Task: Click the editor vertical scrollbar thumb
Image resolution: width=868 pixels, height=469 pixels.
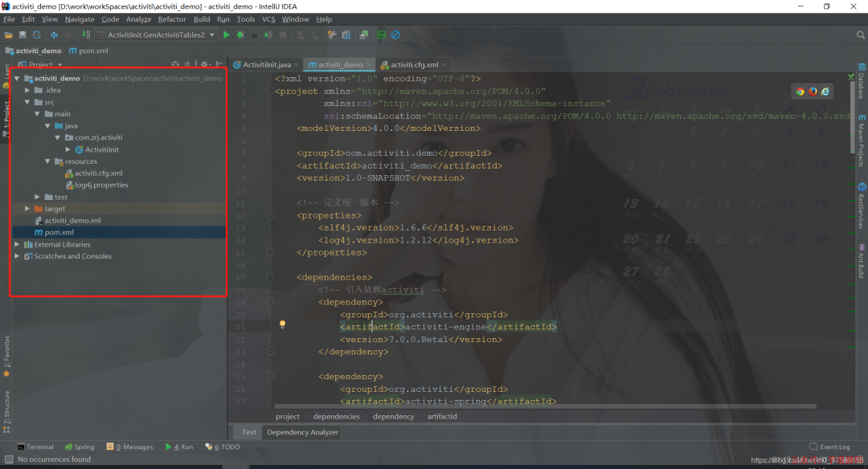Action: (x=852, y=118)
